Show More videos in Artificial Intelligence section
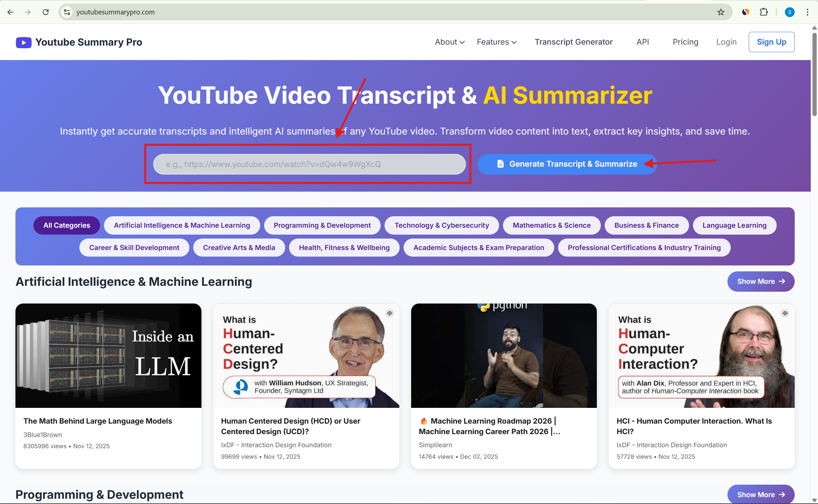 click(x=761, y=281)
